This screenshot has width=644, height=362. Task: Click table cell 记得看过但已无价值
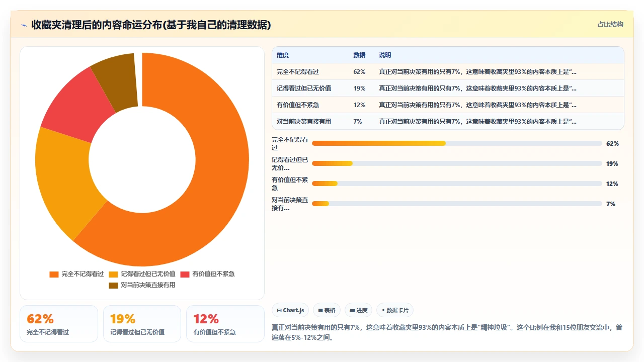pyautogui.click(x=304, y=88)
